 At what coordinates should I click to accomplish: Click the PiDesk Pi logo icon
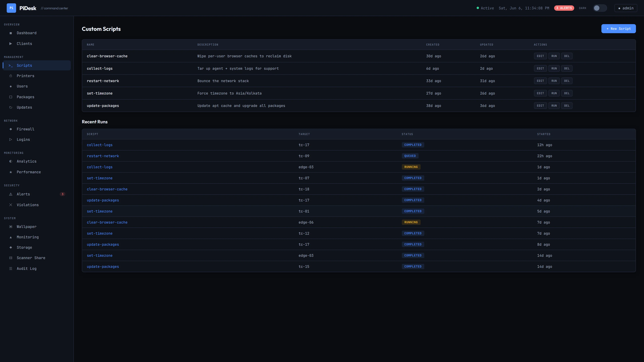coord(11,8)
